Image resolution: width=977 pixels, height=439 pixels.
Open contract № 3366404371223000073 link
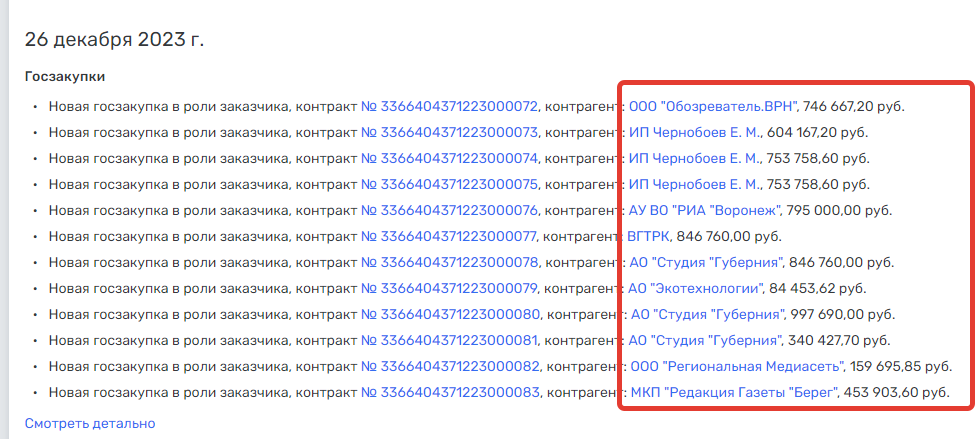point(449,133)
